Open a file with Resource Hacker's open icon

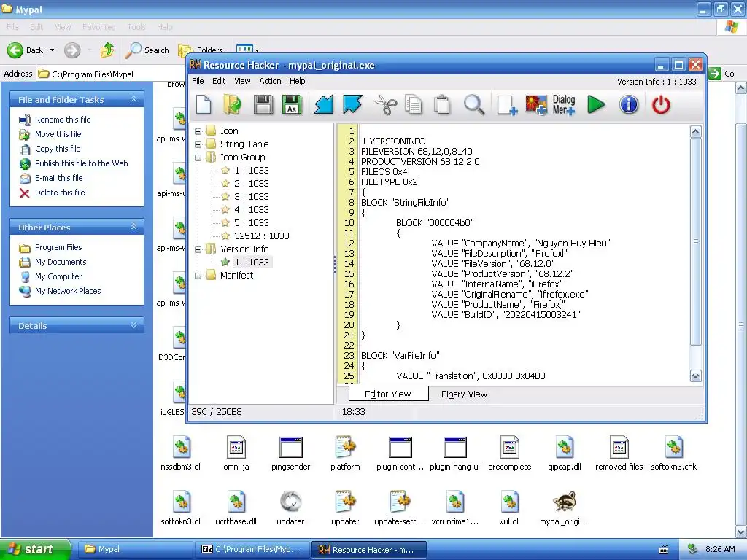(x=233, y=105)
